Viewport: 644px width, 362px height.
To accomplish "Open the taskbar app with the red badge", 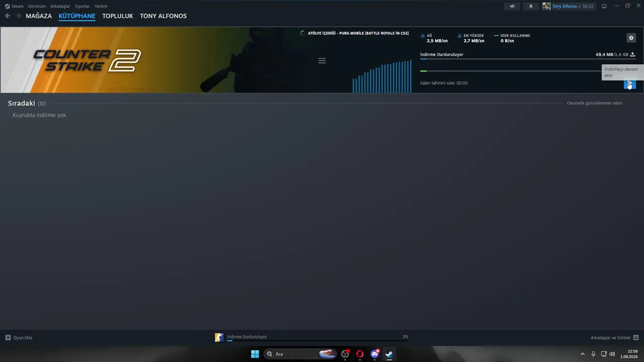I will click(345, 354).
